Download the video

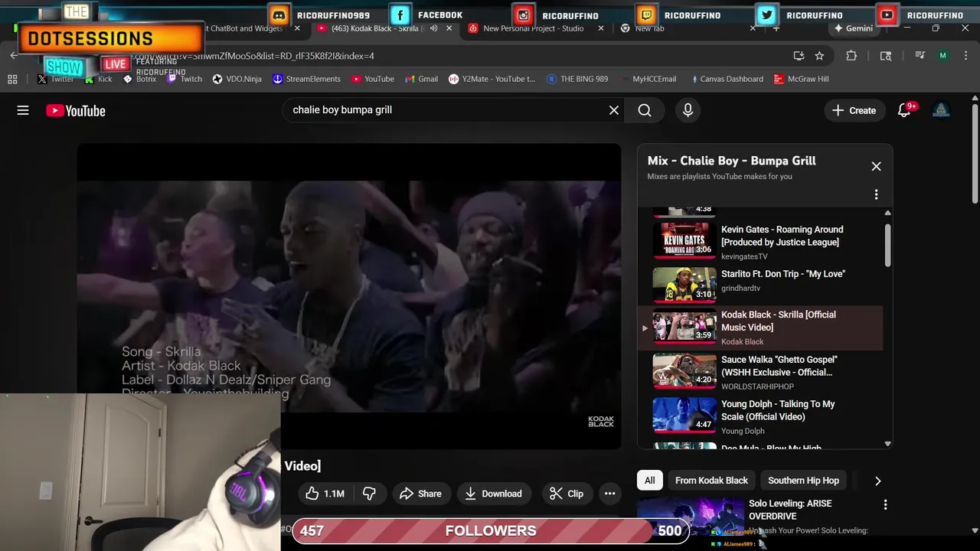[494, 494]
